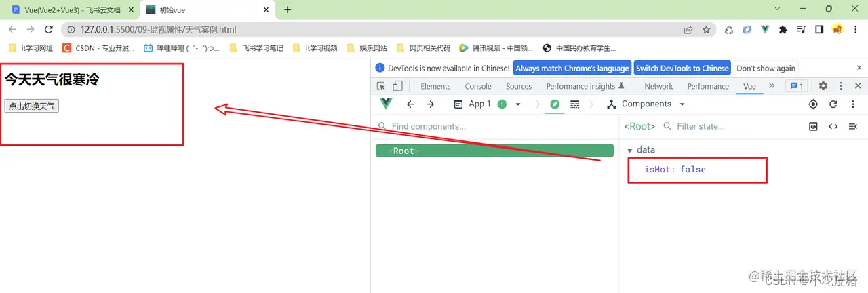Toggle the device toolbar icon in DevTools
This screenshot has height=293, width=868.
pos(397,86)
